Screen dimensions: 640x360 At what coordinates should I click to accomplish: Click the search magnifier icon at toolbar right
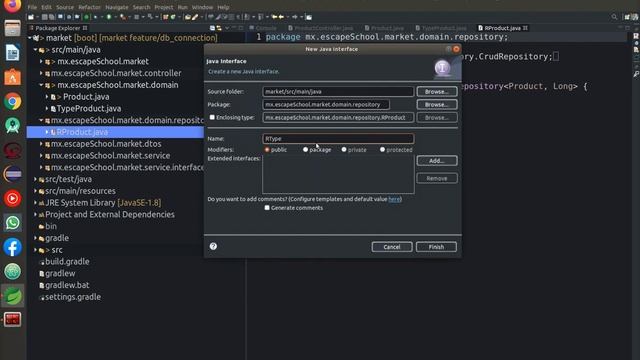point(614,17)
